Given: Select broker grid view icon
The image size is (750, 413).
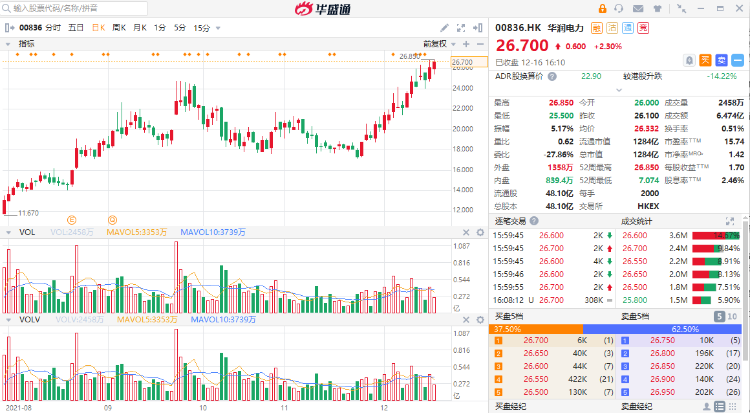Looking at the screenshot, I should point(734,407).
